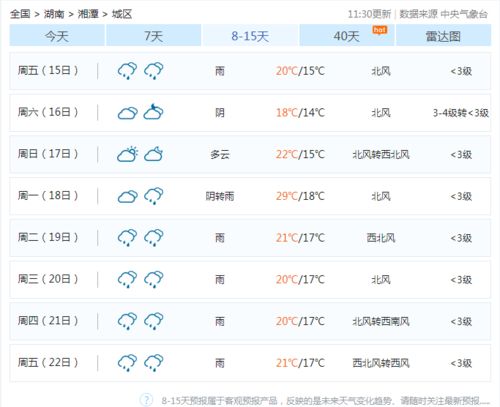The width and height of the screenshot is (500, 407).
Task: Click the night rain icon for 周五 15日
Action: pos(154,70)
